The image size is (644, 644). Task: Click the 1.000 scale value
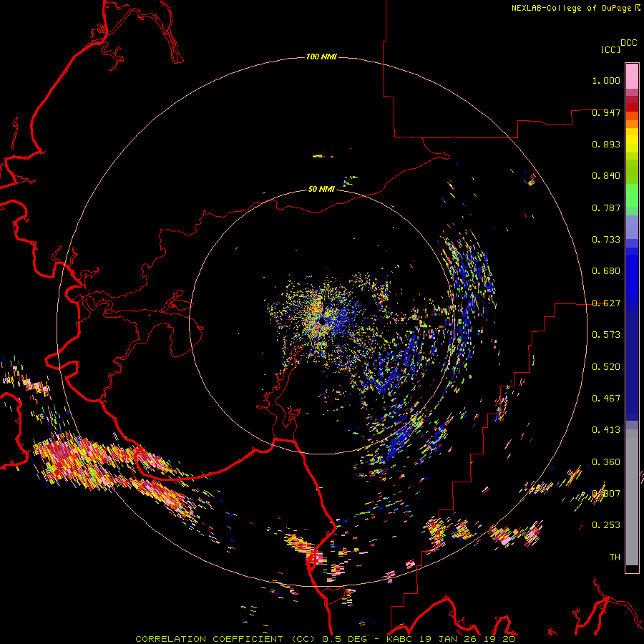pyautogui.click(x=606, y=80)
